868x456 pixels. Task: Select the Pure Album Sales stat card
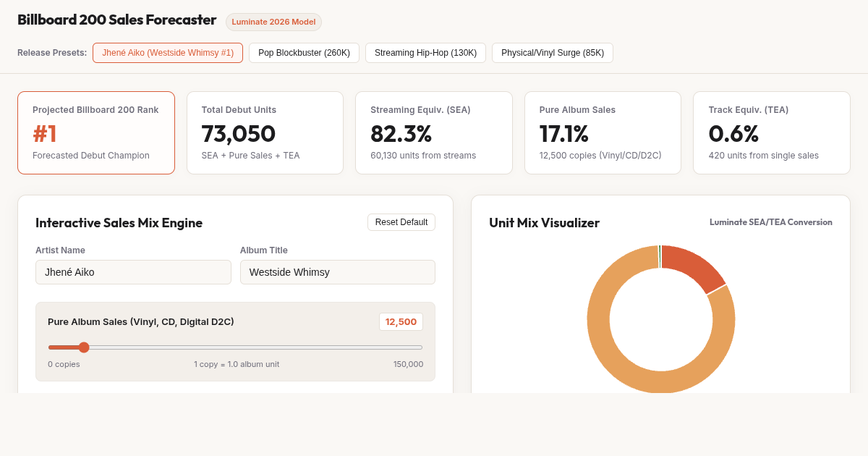[603, 132]
